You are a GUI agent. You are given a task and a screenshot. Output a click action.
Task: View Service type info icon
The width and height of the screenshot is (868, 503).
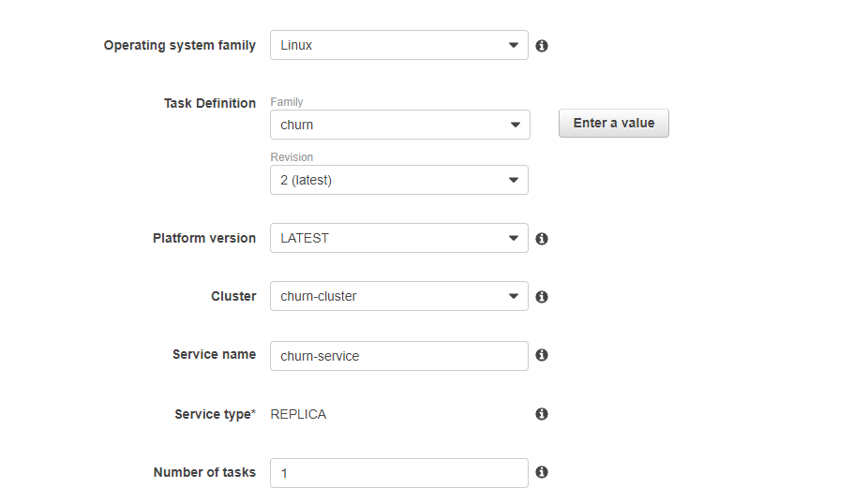(542, 414)
